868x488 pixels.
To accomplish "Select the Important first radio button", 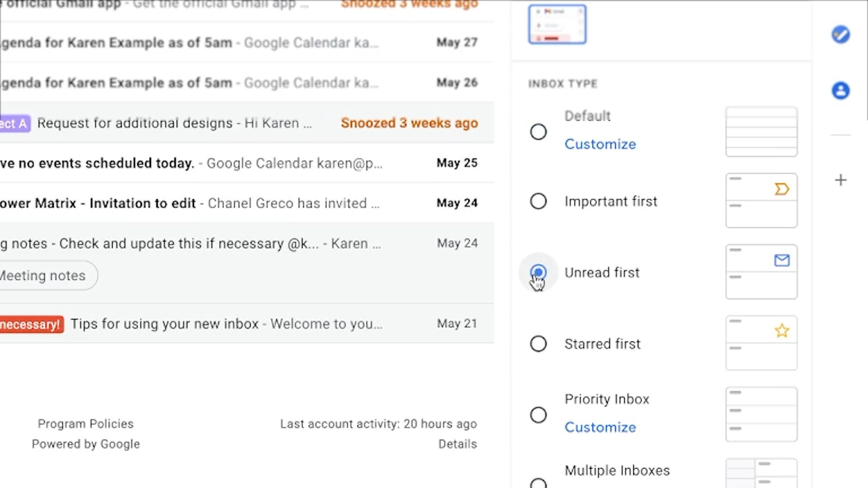I will (x=538, y=201).
